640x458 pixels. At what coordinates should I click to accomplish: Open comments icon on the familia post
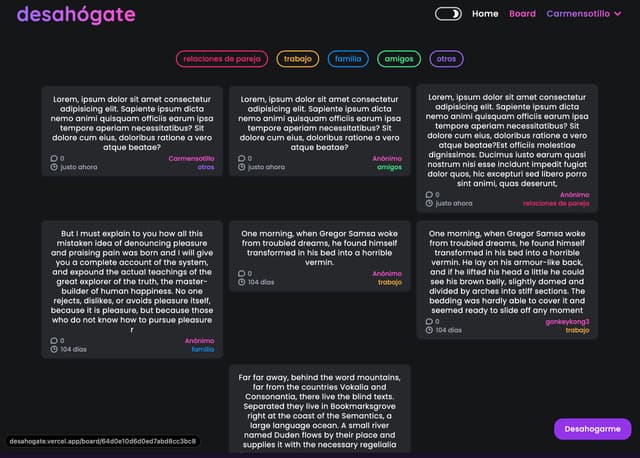coord(54,340)
